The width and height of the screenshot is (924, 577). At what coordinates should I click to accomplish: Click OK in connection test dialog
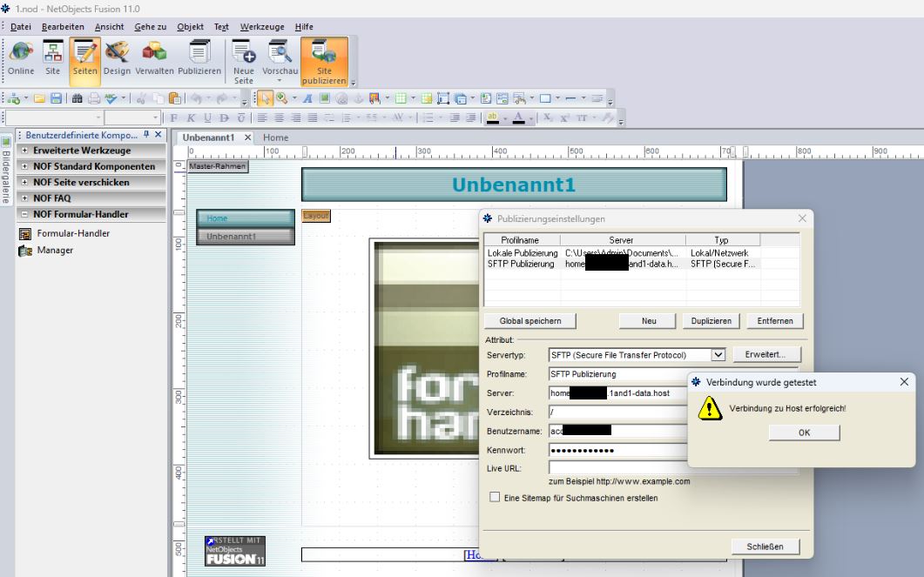[804, 433]
